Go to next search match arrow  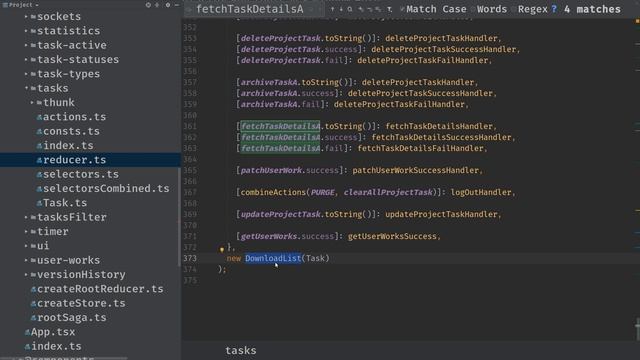(341, 9)
